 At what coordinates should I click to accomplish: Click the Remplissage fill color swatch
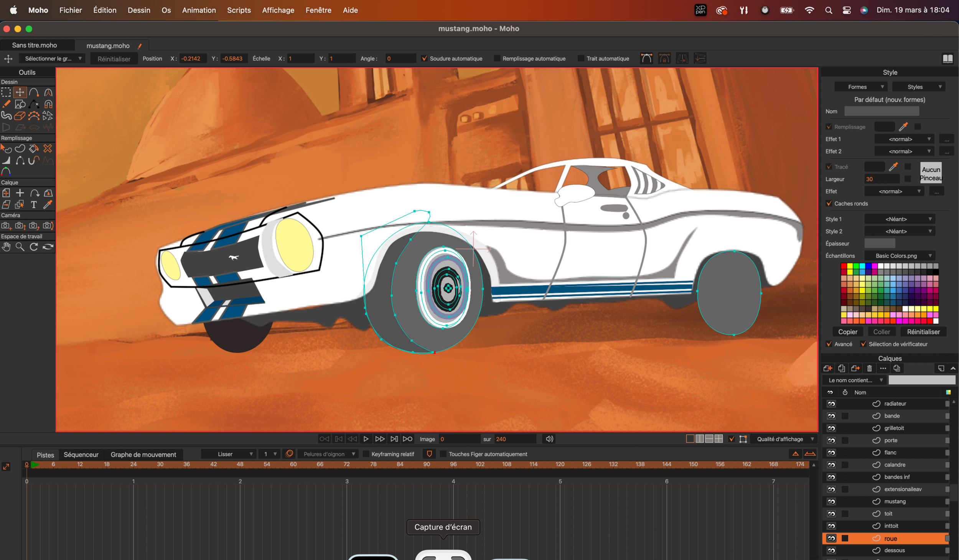coord(884,127)
